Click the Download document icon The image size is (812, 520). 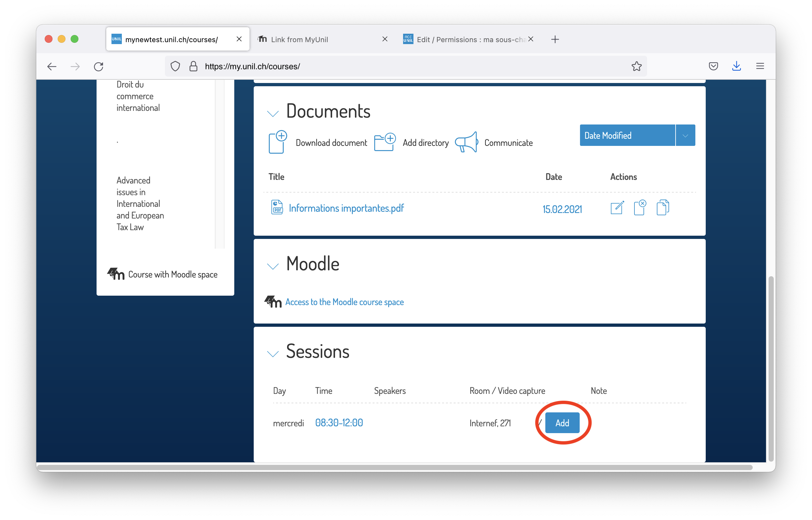coord(278,142)
